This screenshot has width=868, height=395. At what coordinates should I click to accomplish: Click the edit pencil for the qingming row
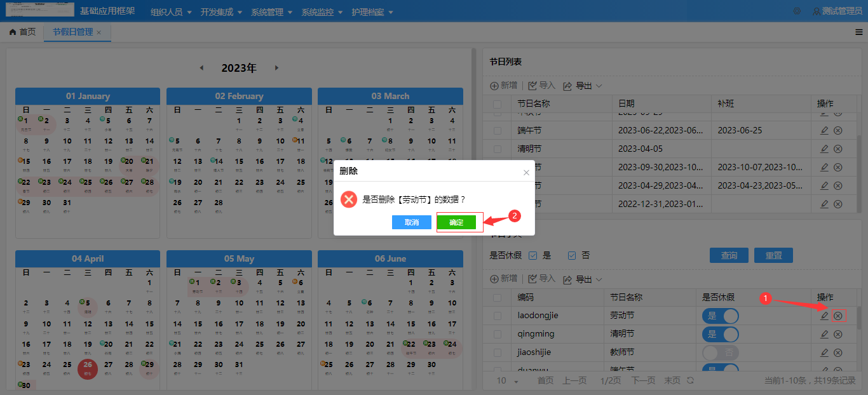(x=824, y=333)
